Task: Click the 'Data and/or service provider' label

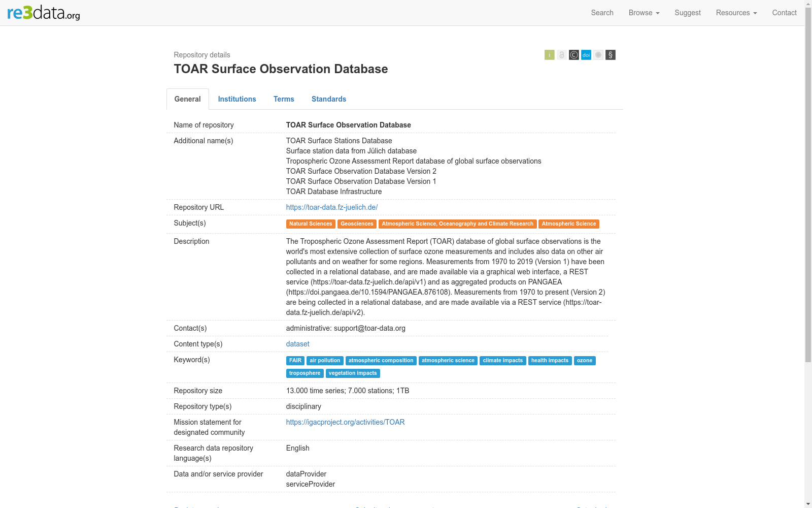Action: (219, 474)
